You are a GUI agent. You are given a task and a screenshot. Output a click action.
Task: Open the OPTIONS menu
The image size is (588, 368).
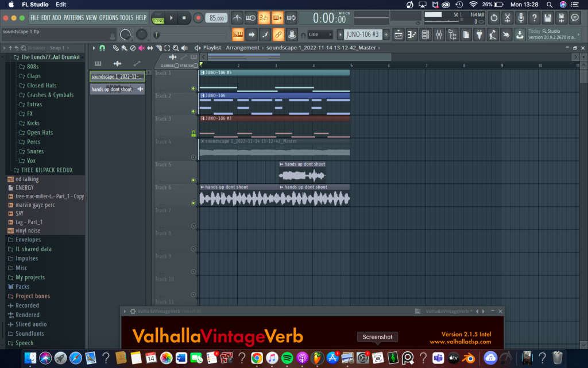click(x=108, y=18)
